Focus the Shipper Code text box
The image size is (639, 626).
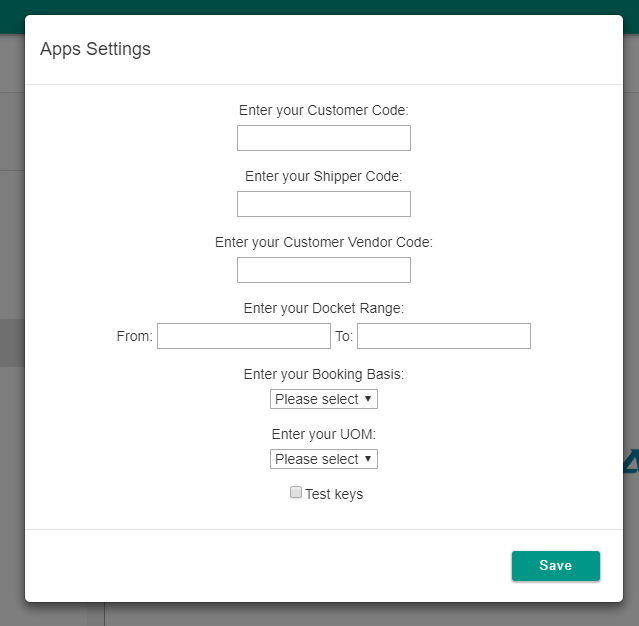point(324,204)
